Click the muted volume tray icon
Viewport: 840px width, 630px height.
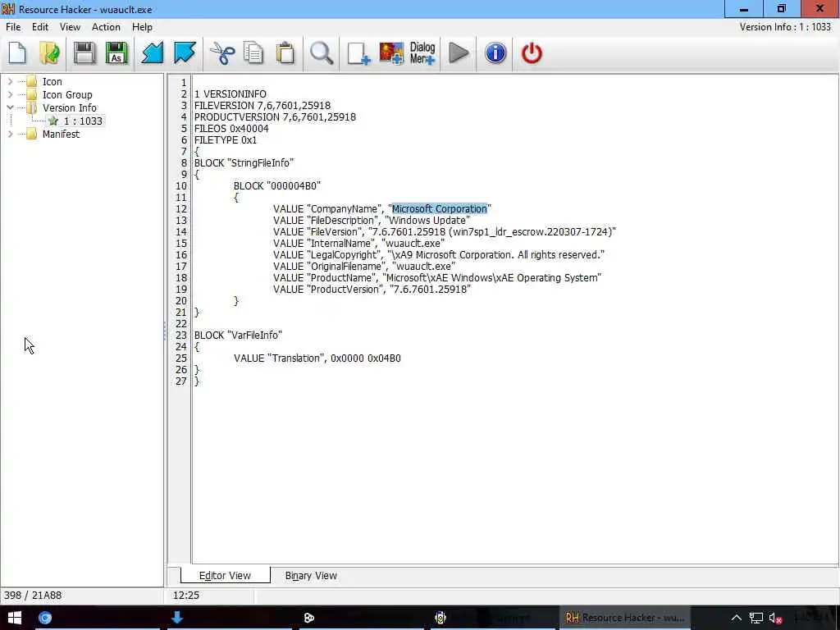775,618
